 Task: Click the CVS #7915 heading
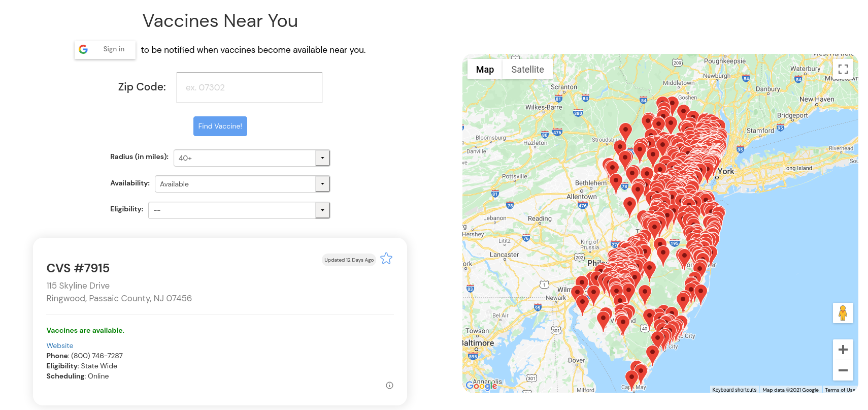point(78,268)
